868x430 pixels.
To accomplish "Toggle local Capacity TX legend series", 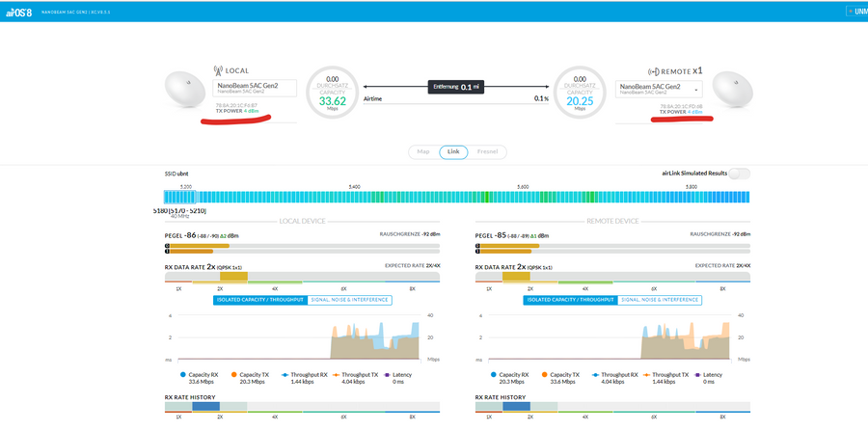I will [249, 377].
